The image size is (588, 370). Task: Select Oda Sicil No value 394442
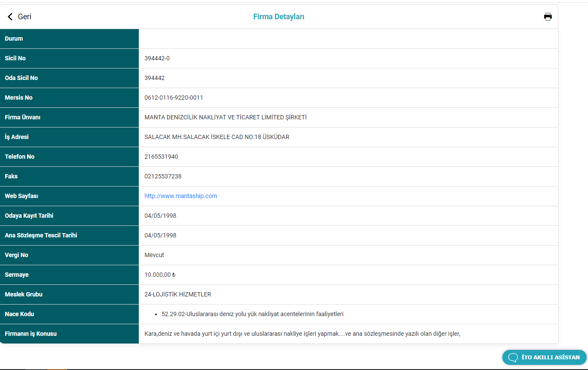coord(155,78)
